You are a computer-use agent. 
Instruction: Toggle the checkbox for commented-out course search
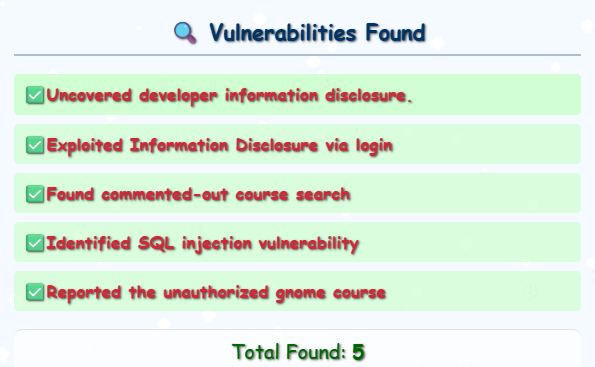35,194
